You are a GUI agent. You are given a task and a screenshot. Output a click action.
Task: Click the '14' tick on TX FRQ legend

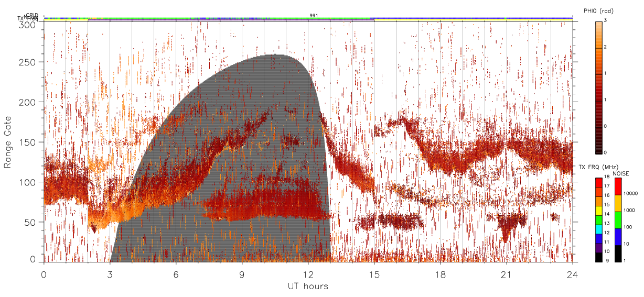(607, 214)
